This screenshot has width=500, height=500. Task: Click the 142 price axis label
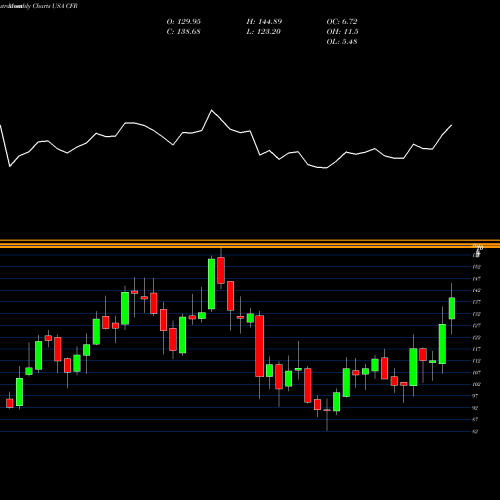pyautogui.click(x=476, y=290)
